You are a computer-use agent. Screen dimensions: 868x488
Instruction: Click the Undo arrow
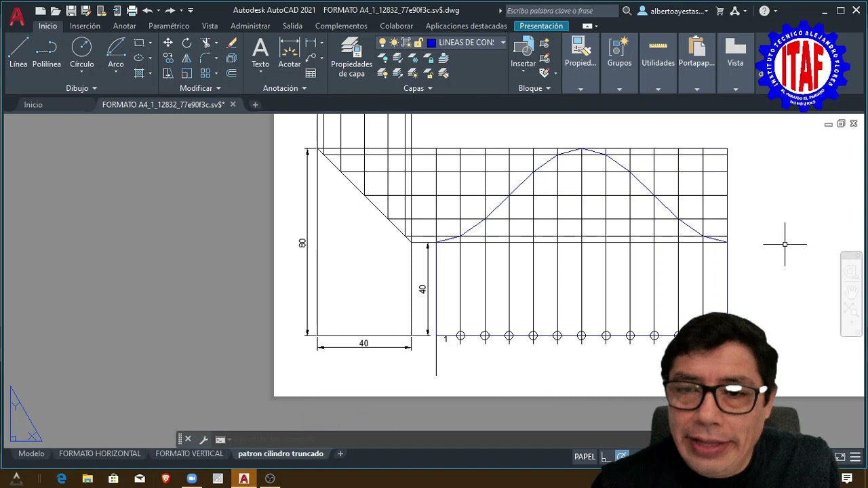pyautogui.click(x=147, y=11)
